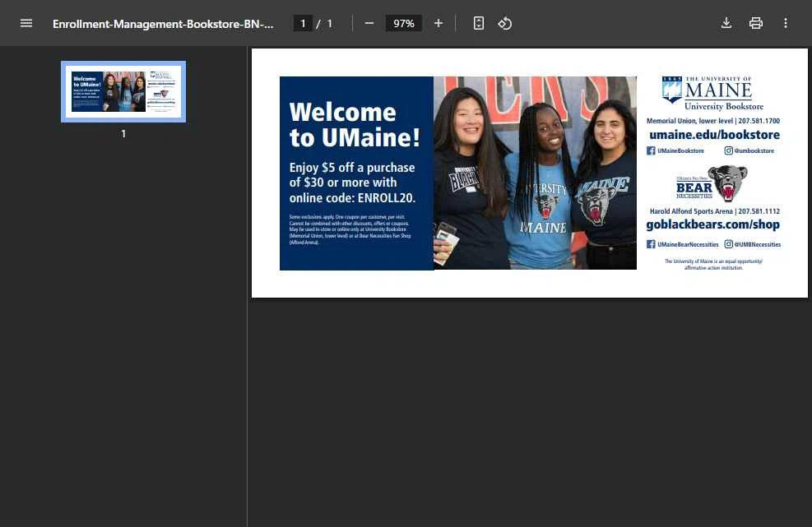Open the more actions menu
The width and height of the screenshot is (812, 527).
(785, 23)
